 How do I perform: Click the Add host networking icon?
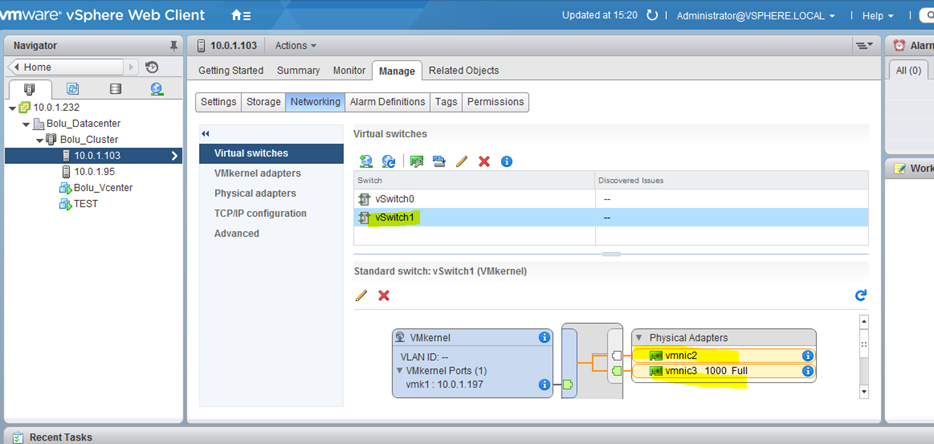[x=366, y=161]
